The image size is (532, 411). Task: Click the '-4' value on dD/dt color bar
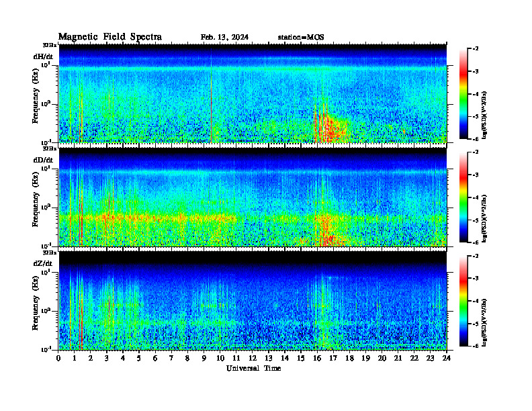pyautogui.click(x=476, y=197)
